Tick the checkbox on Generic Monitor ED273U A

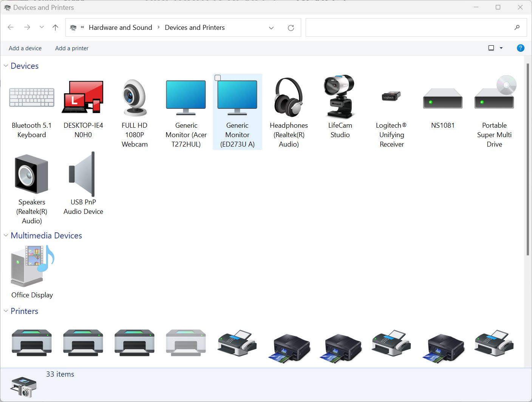point(218,78)
